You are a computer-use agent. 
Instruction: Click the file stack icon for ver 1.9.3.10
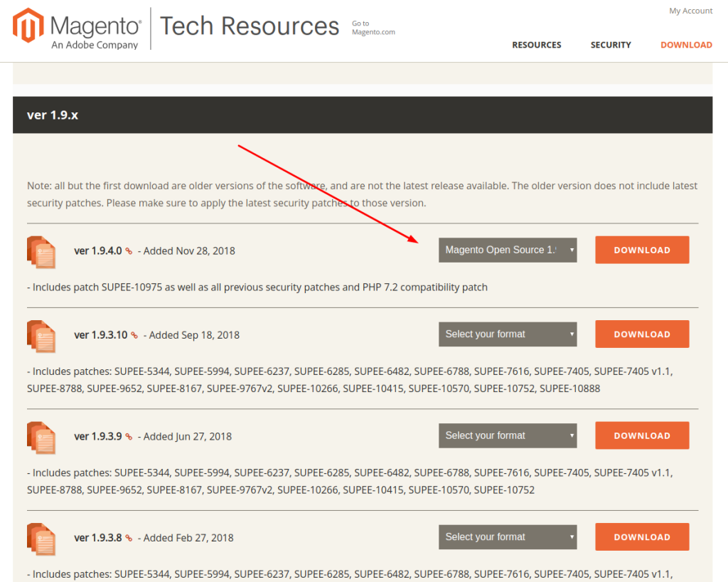coord(41,337)
